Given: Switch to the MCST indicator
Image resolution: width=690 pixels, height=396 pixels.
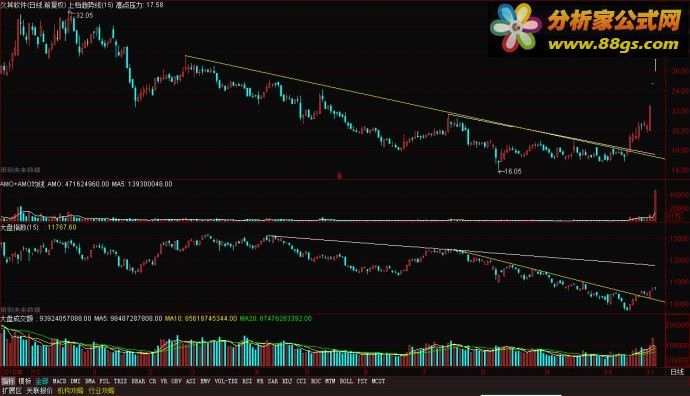Looking at the screenshot, I should click(x=378, y=381).
